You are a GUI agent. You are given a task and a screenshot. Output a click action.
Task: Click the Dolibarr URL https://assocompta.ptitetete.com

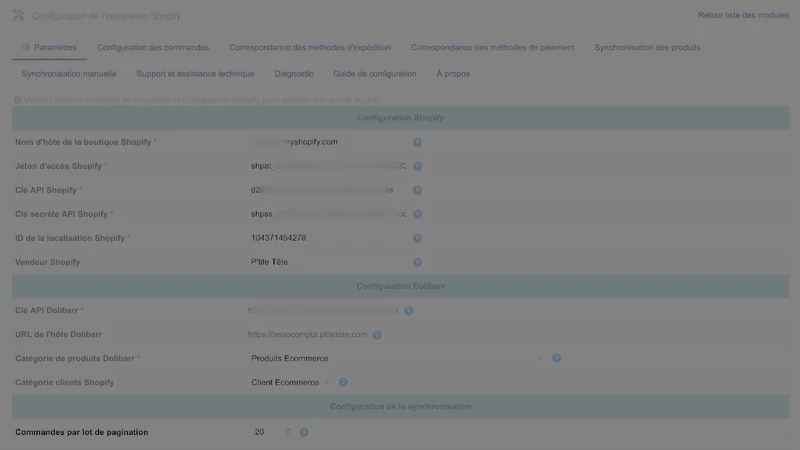[x=308, y=334]
